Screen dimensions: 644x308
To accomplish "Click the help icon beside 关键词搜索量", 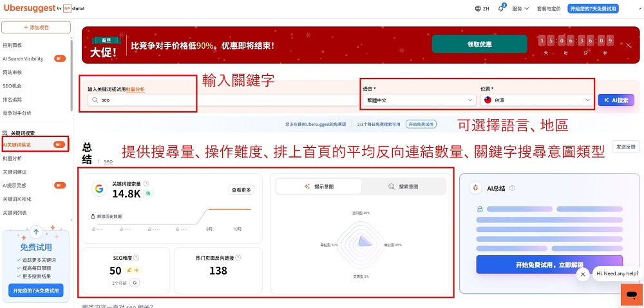I will coord(146,184).
